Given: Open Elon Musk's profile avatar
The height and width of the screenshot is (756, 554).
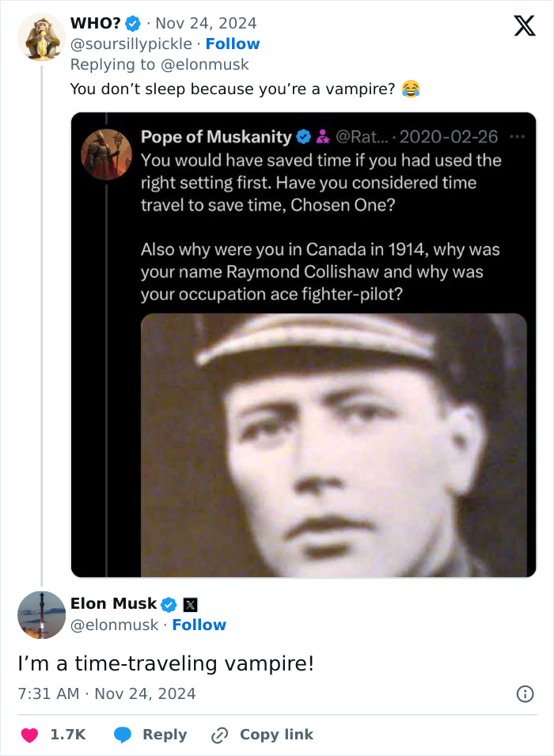Looking at the screenshot, I should tap(41, 615).
